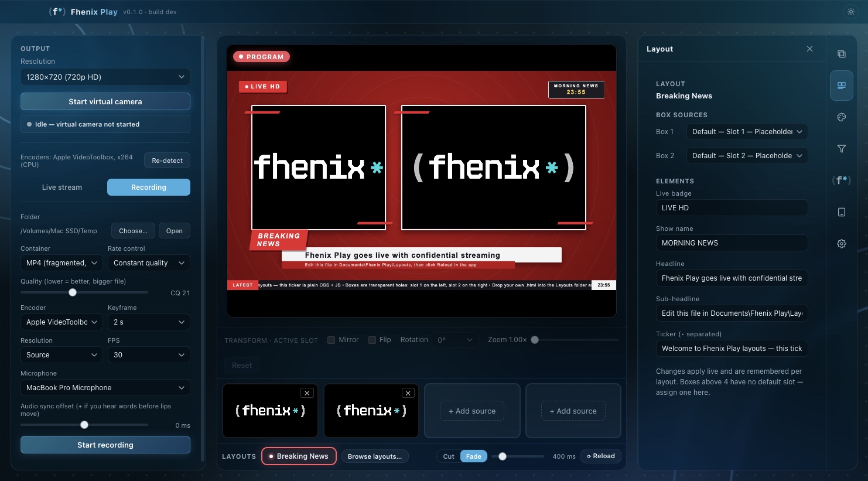Click the Re-detect encoders button
Viewport: 868px width, 481px height.
pyautogui.click(x=167, y=161)
